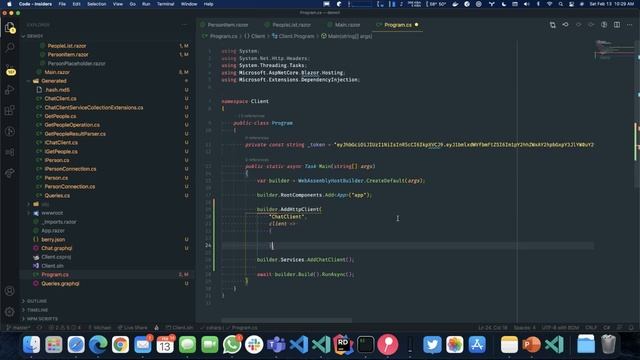Click the UTF-8 encoding indicator in status bar
The image size is (640, 360).
[x=560, y=328]
